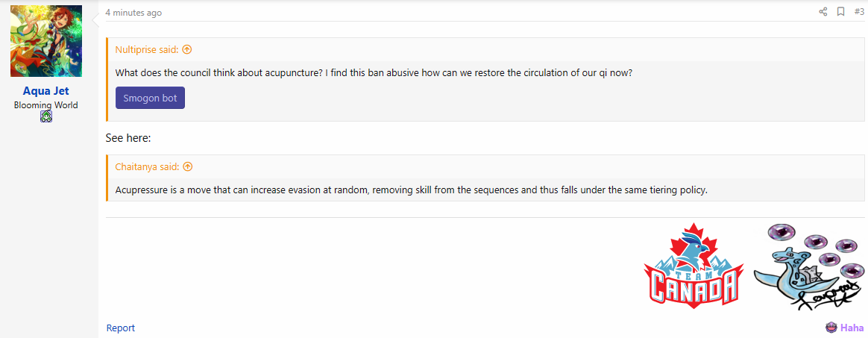Click the 'Chaitanya said:' quote header
The height and width of the screenshot is (338, 868).
[x=147, y=167]
